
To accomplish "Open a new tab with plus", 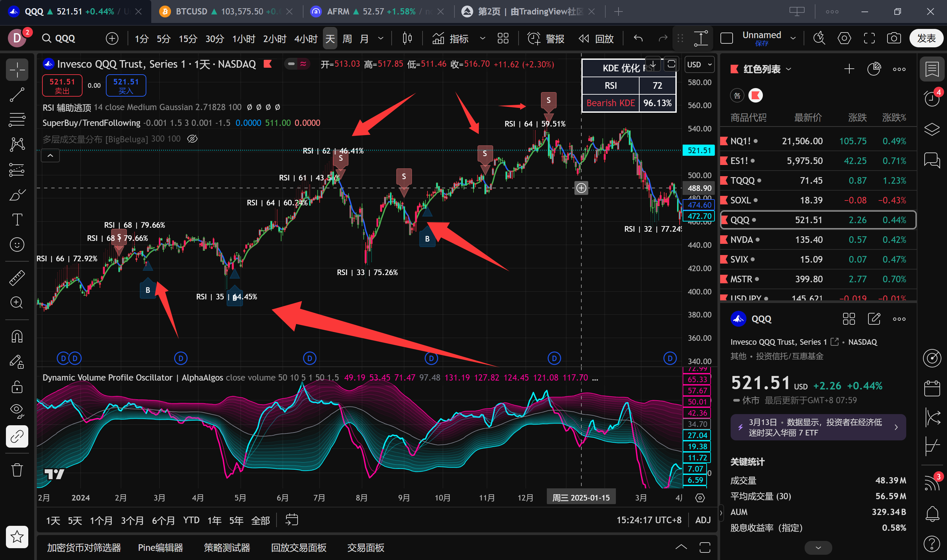I will point(618,12).
